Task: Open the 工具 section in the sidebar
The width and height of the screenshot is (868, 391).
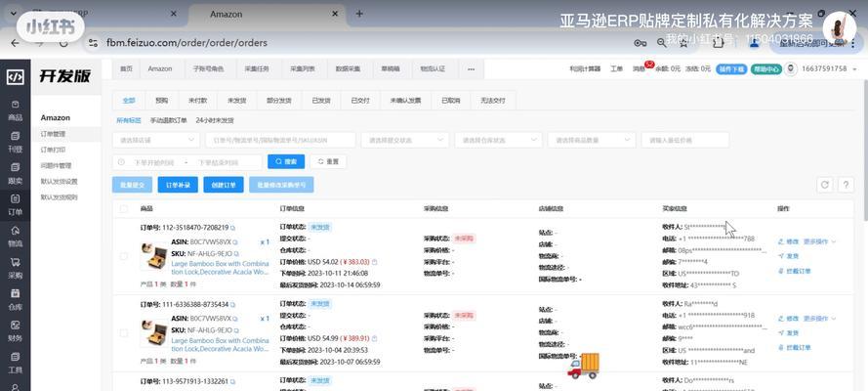Action: [15, 363]
